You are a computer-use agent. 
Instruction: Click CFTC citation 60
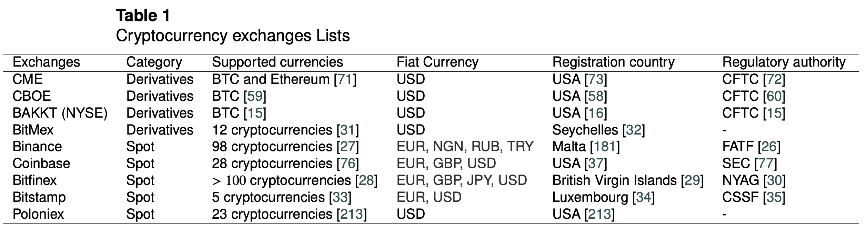[x=774, y=97]
